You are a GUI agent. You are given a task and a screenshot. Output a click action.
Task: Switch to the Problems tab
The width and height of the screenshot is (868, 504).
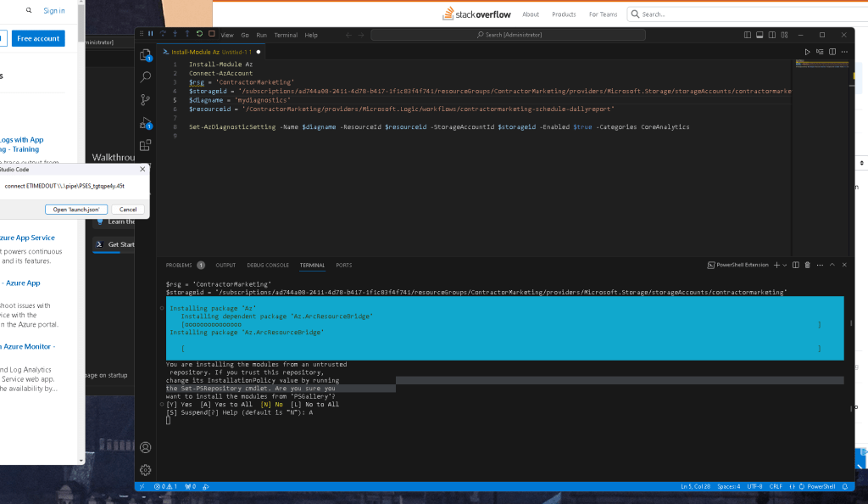(x=185, y=266)
